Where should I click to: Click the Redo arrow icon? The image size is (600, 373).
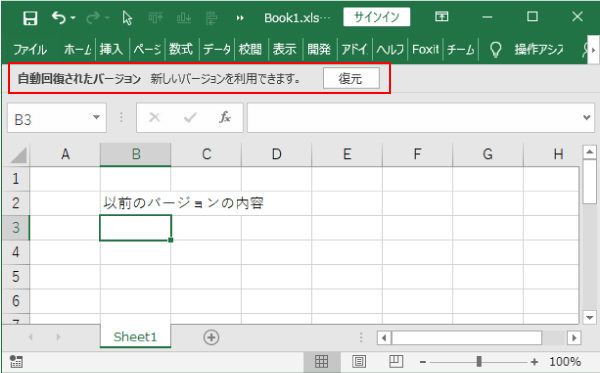93,18
